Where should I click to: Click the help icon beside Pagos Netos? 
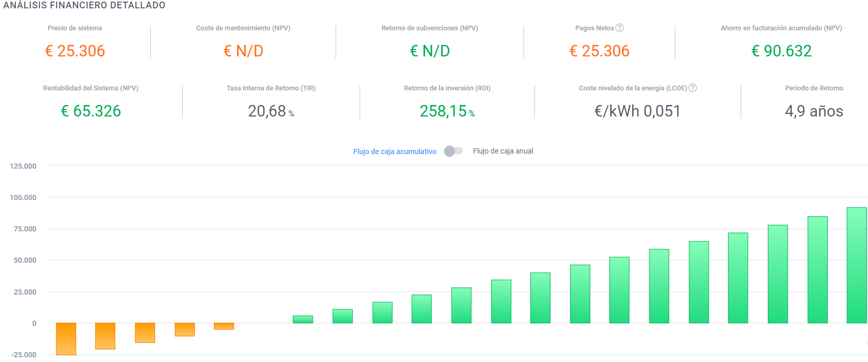pyautogui.click(x=620, y=28)
